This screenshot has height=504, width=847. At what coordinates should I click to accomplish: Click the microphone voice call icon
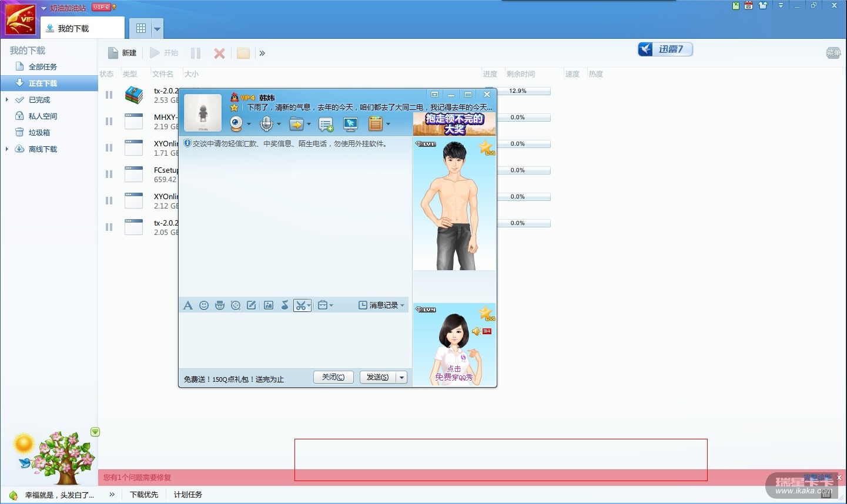[266, 123]
